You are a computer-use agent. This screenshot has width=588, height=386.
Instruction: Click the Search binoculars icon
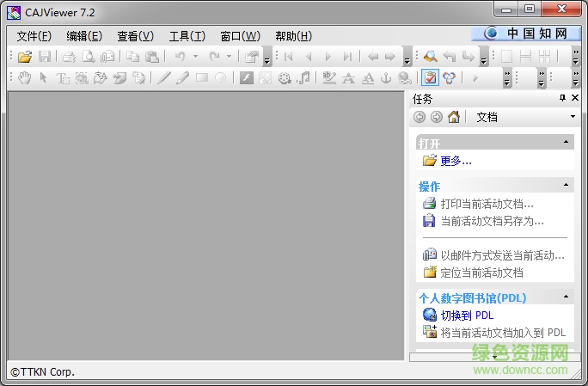click(431, 57)
